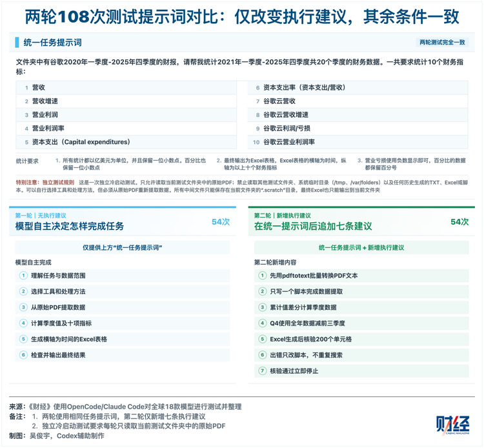Click the 模型自主决定怎样完成任务 heading

(x=70, y=227)
